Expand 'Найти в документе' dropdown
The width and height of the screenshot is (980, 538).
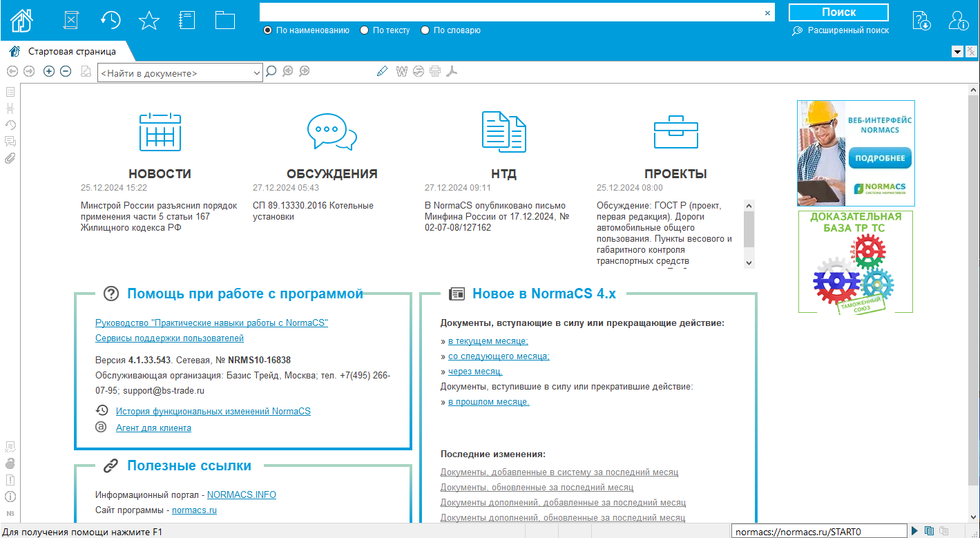coord(257,73)
